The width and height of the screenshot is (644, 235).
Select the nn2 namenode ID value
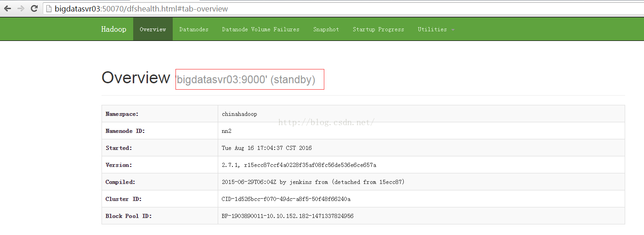(x=226, y=131)
